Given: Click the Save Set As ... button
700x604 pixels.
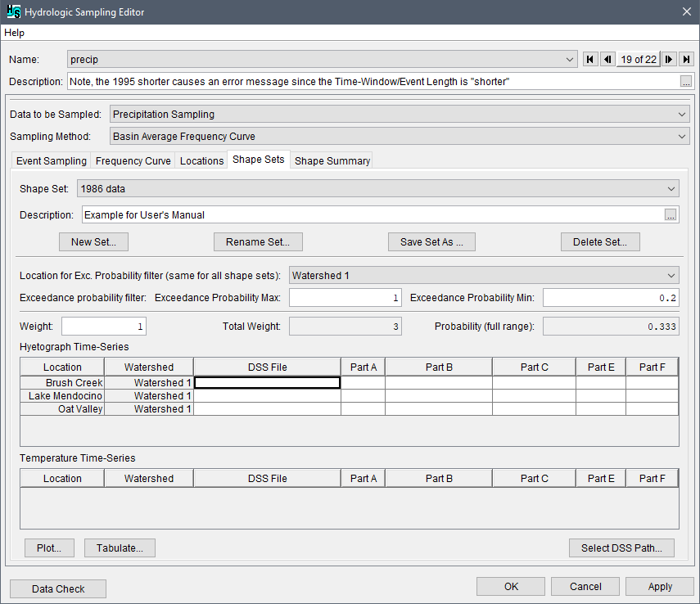Looking at the screenshot, I should click(x=431, y=242).
